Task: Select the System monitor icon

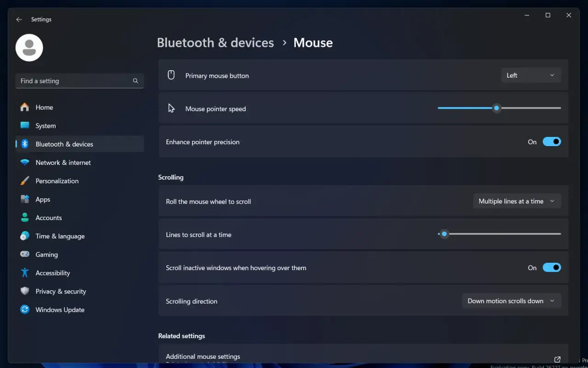Action: [x=25, y=125]
